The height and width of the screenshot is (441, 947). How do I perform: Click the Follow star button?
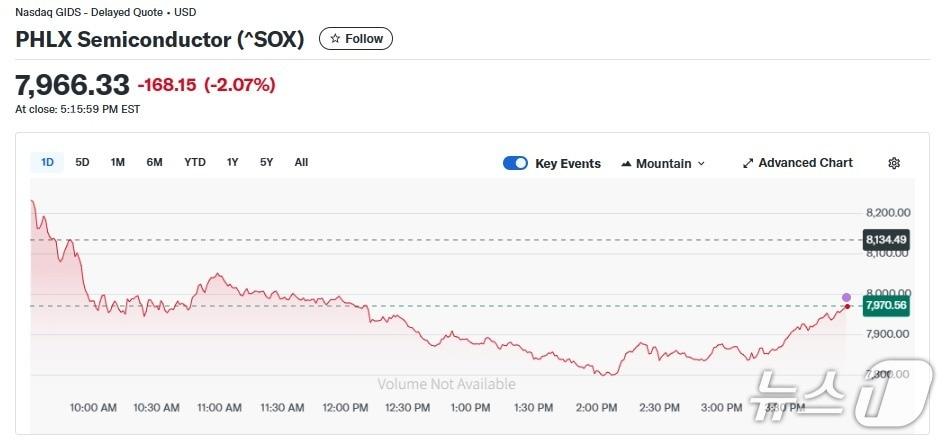356,39
